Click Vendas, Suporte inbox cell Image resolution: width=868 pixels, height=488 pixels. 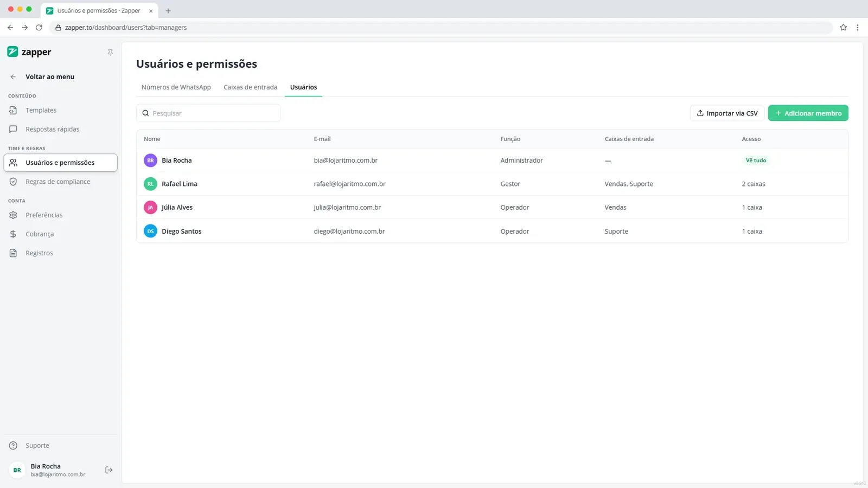point(629,184)
